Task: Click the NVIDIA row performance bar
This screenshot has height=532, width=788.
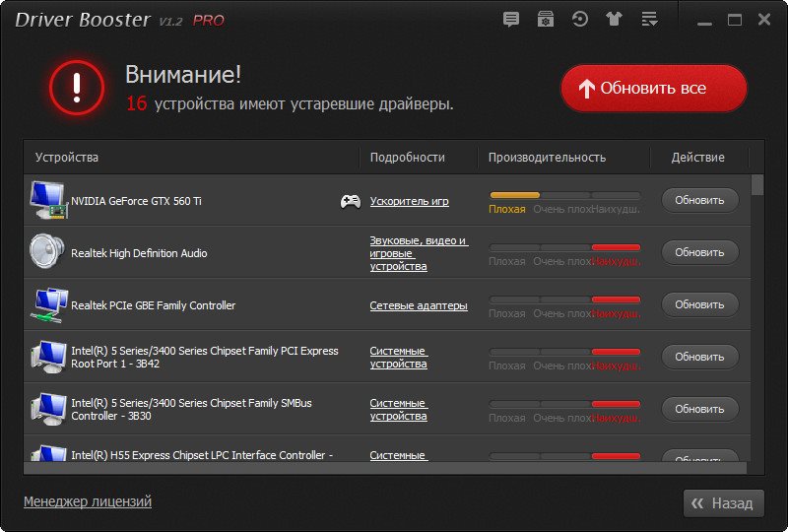Action: (564, 195)
